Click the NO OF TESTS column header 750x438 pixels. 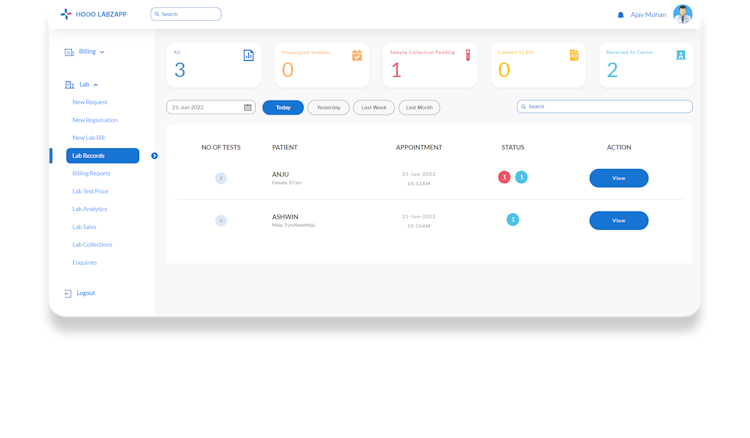221,147
